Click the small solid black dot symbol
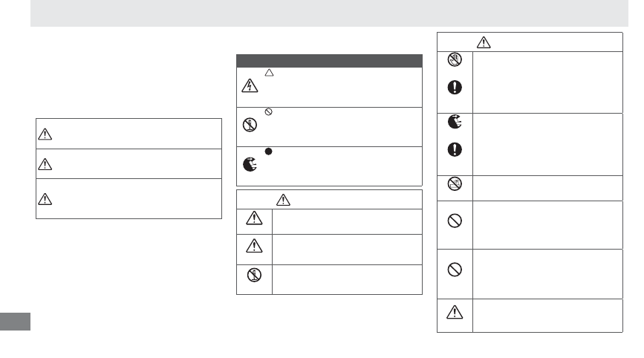644x358 pixels. 269,152
